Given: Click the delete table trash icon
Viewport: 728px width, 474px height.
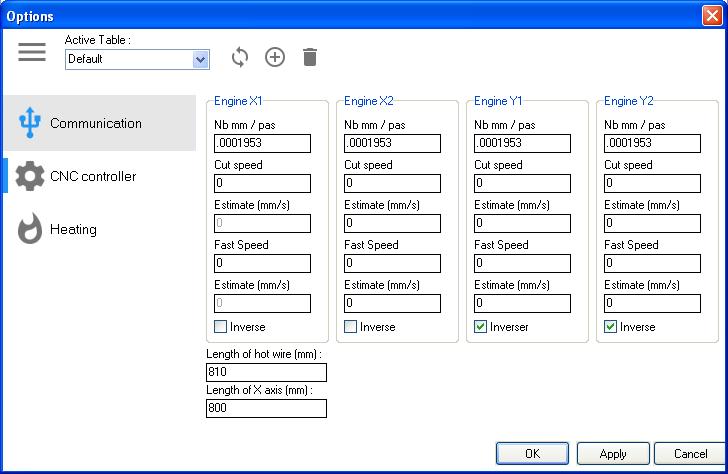Looking at the screenshot, I should 310,57.
